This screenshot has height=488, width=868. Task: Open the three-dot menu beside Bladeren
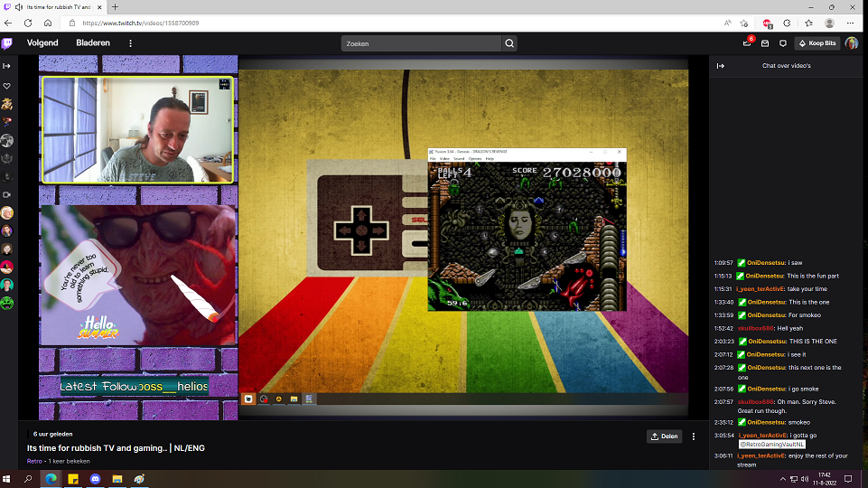131,43
